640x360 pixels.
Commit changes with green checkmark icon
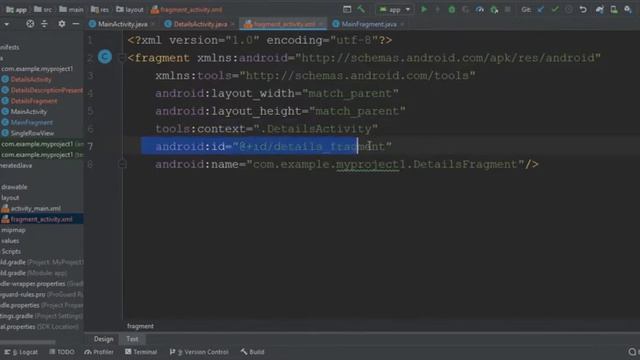coord(555,9)
